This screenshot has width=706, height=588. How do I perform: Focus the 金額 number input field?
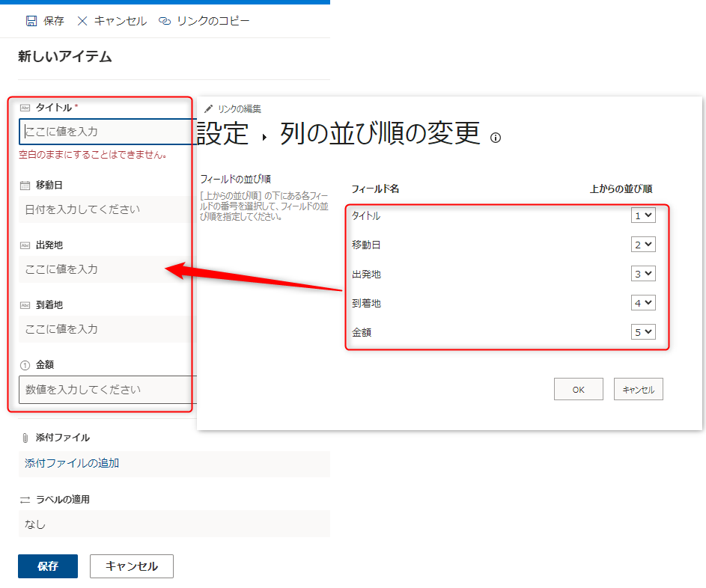pos(107,390)
